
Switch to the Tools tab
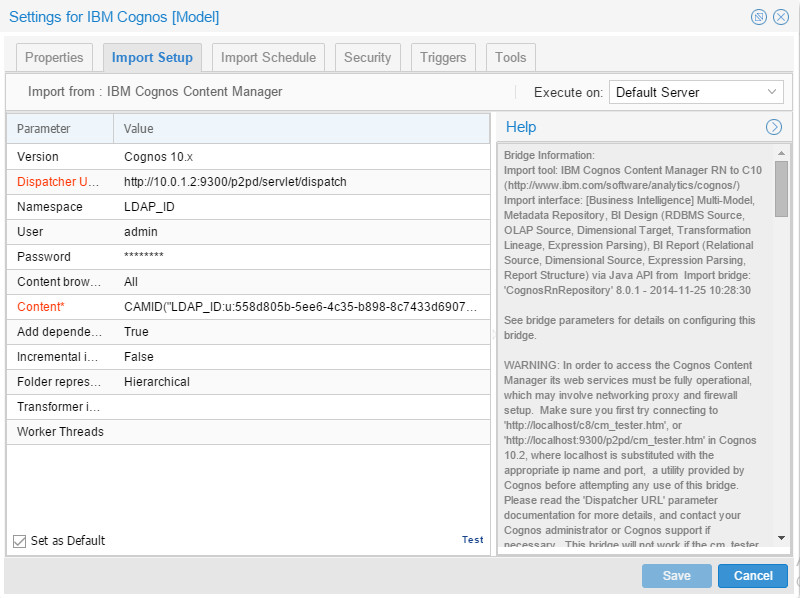[x=511, y=57]
